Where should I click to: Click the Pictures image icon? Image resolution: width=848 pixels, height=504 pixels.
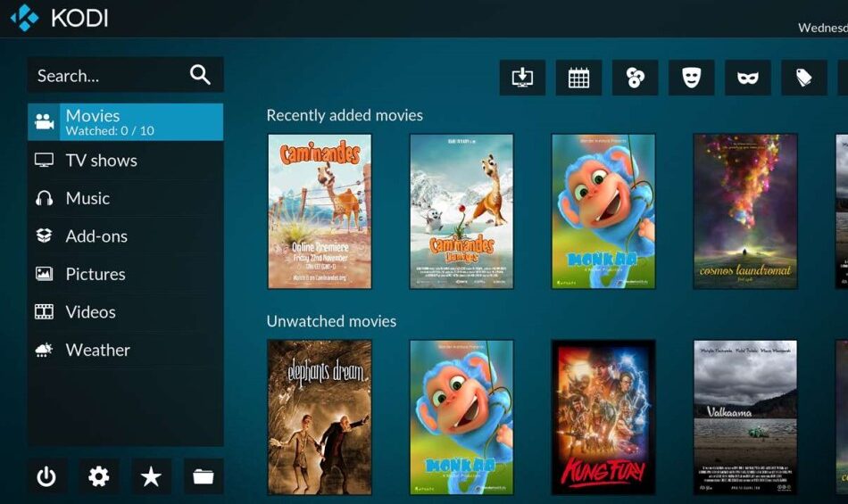click(44, 274)
